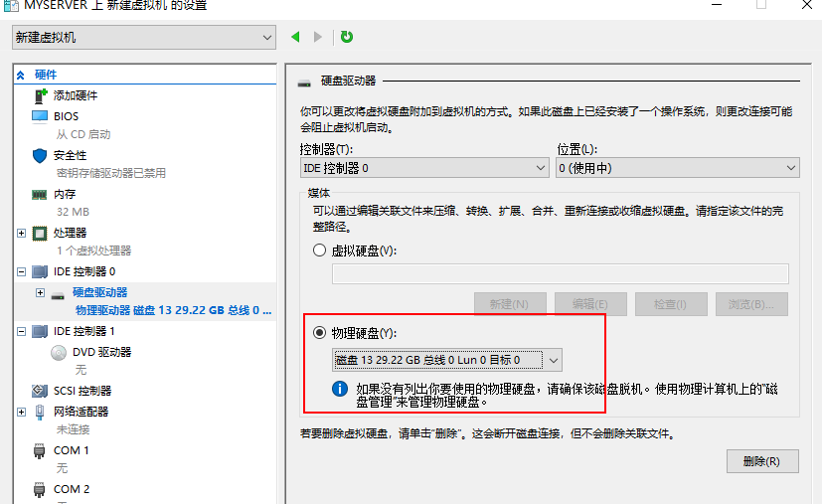Open the 位置(L) 0 (使用中) dropdown
This screenshot has width=822, height=504.
coord(677,168)
